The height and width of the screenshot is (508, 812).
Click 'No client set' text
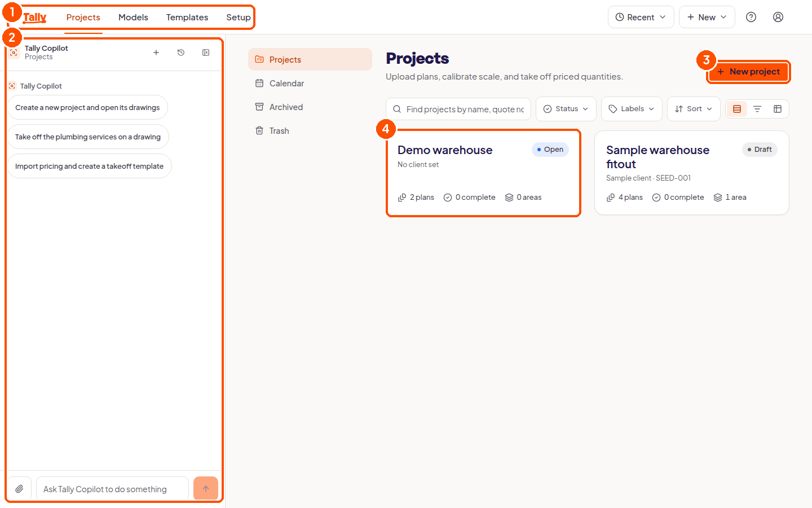tap(418, 165)
